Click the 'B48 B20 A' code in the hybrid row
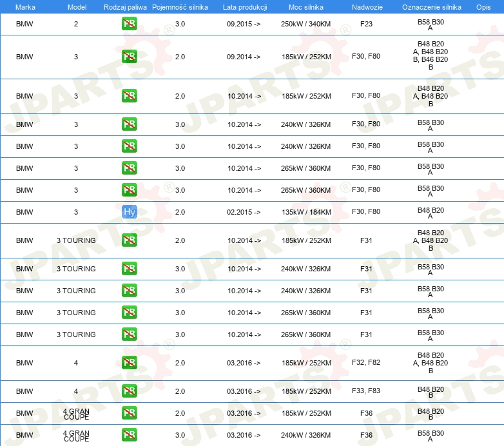Viewport: 504px width, 446px height. pos(431,213)
